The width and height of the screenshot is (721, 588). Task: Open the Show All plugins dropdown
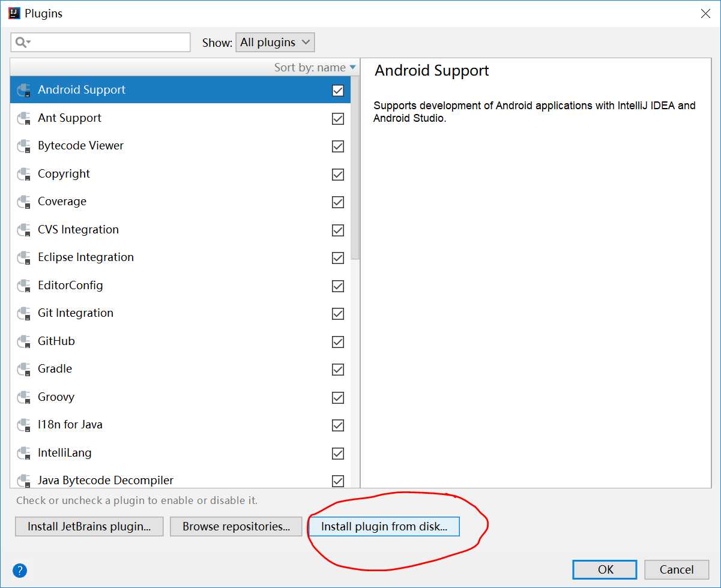click(x=275, y=42)
